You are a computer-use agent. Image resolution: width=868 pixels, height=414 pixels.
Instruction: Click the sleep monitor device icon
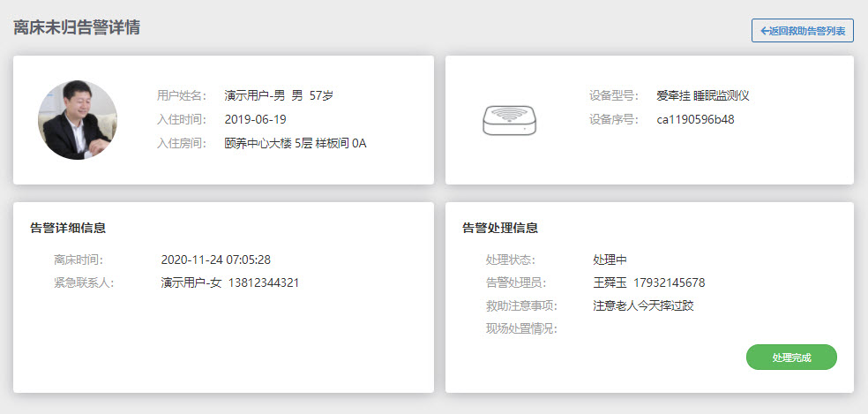point(509,120)
